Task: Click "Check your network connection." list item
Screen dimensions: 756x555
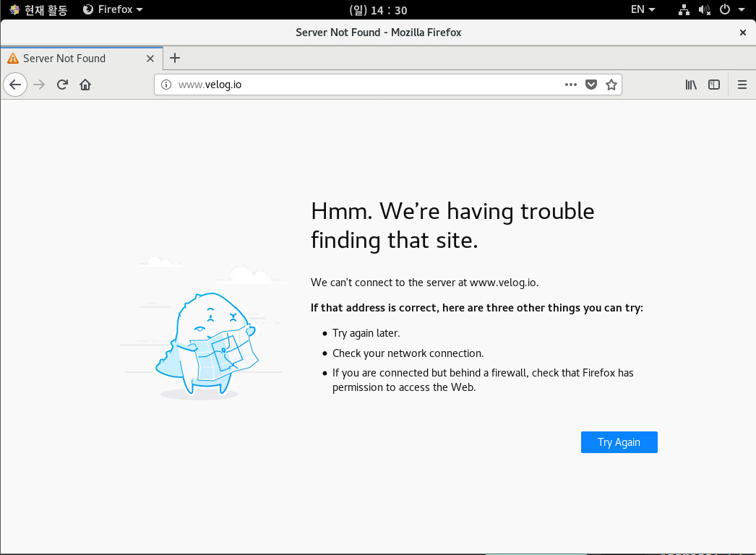Action: click(408, 353)
